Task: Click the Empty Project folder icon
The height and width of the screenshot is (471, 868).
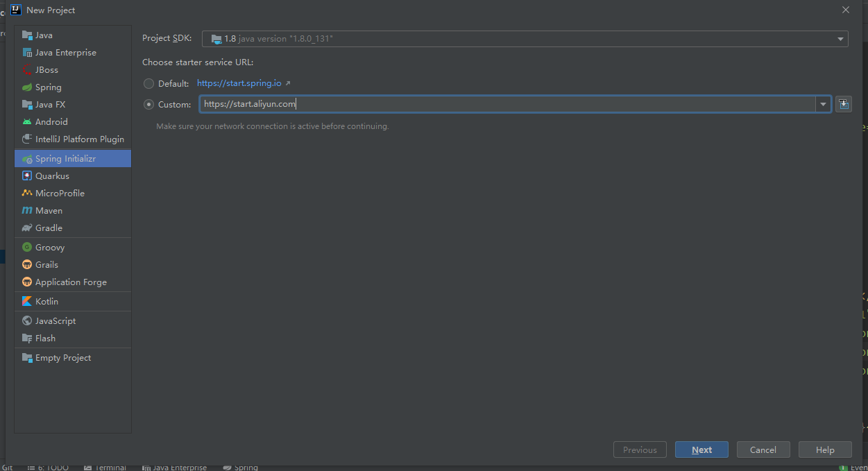Action: coord(27,357)
